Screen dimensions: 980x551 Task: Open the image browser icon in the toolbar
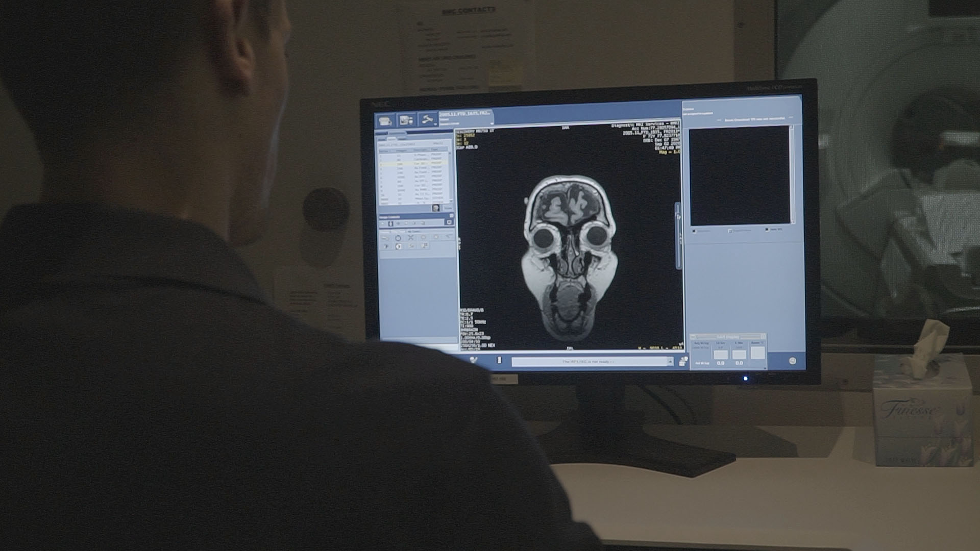[x=406, y=120]
